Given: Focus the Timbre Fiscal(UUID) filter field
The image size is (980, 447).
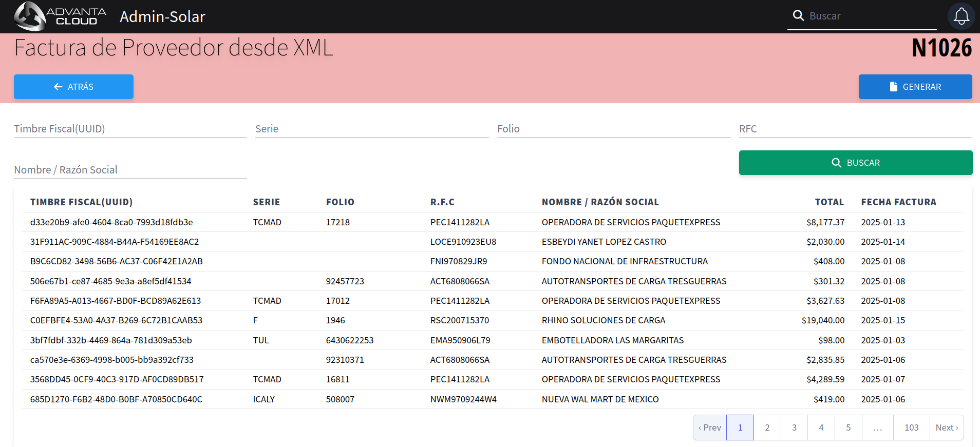Looking at the screenshot, I should coord(130,129).
